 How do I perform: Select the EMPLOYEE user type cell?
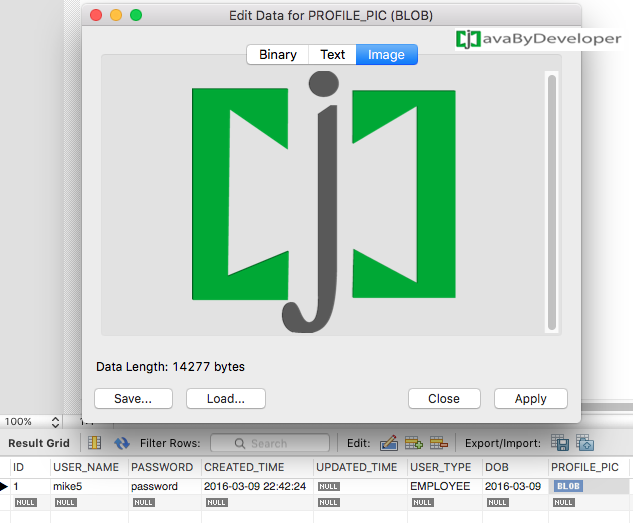(445, 486)
